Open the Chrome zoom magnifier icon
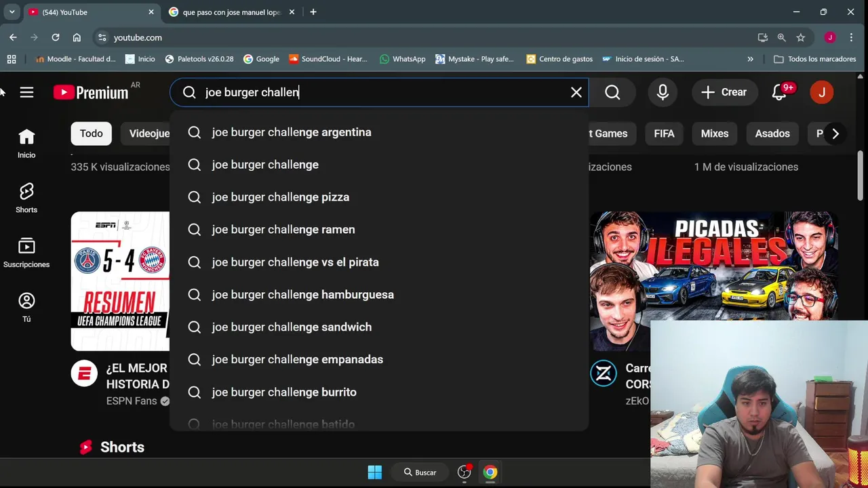This screenshot has width=868, height=488. pos(782,37)
